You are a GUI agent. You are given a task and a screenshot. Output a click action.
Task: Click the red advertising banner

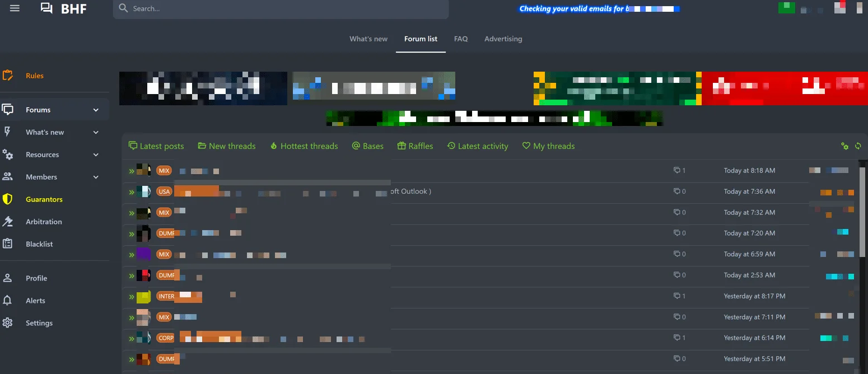pos(785,88)
